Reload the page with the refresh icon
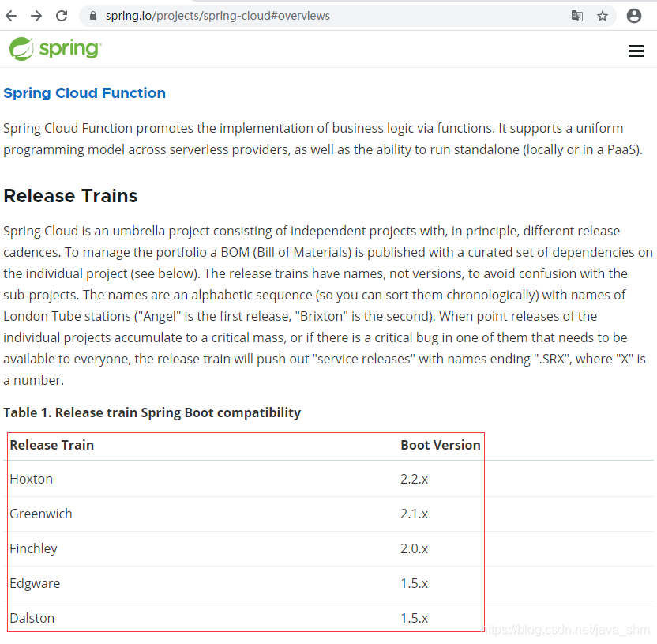This screenshot has width=657, height=644. tap(62, 16)
